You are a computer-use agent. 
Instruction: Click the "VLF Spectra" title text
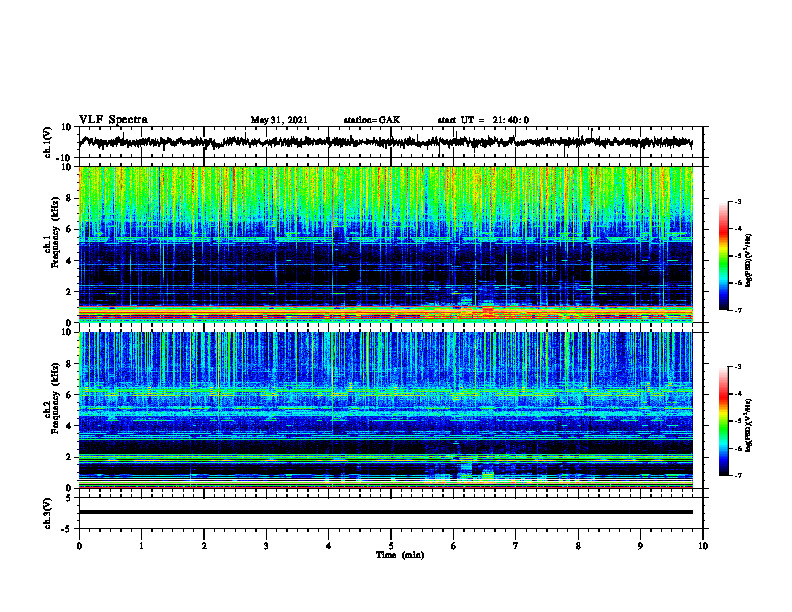pyautogui.click(x=113, y=120)
